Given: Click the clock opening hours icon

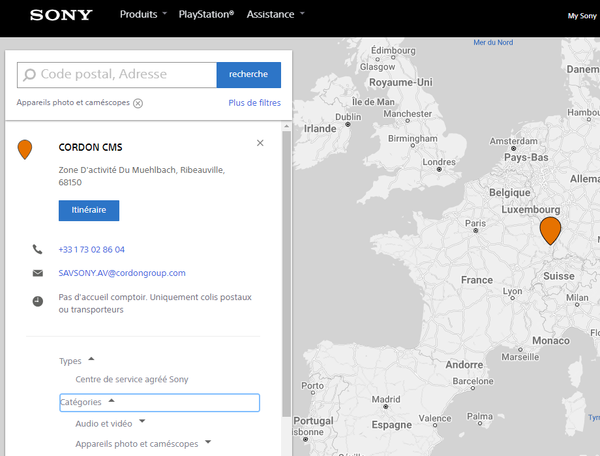Looking at the screenshot, I should pyautogui.click(x=38, y=300).
